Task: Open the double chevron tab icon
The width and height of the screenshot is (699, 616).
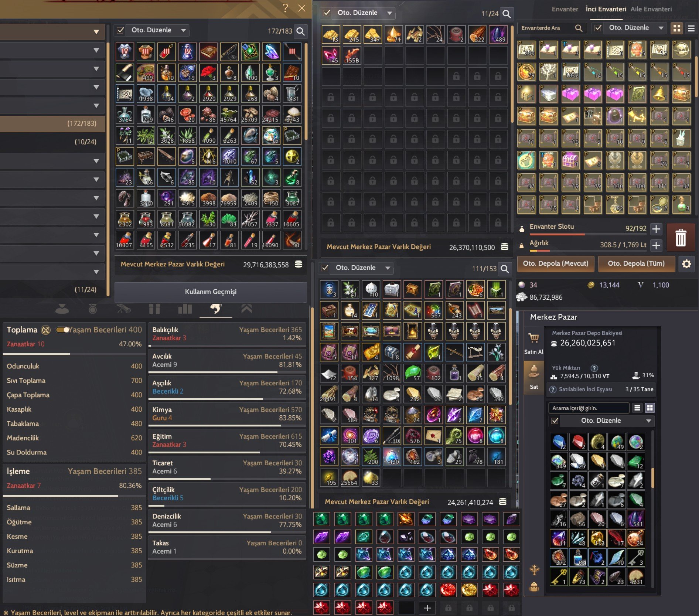Action: [x=247, y=309]
